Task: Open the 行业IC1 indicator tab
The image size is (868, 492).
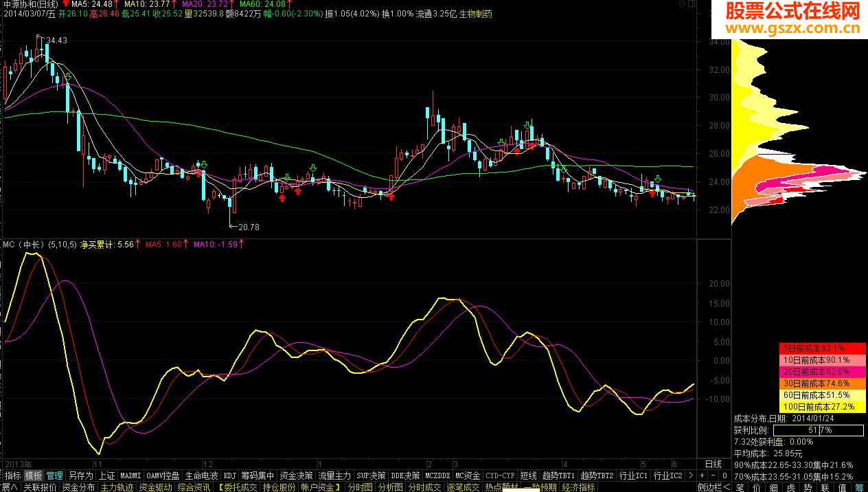Action: (x=634, y=476)
